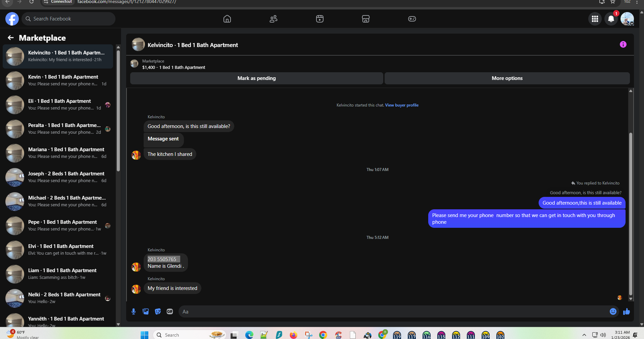Click the "My friend is interested" message
644x339 pixels.
[x=172, y=288]
